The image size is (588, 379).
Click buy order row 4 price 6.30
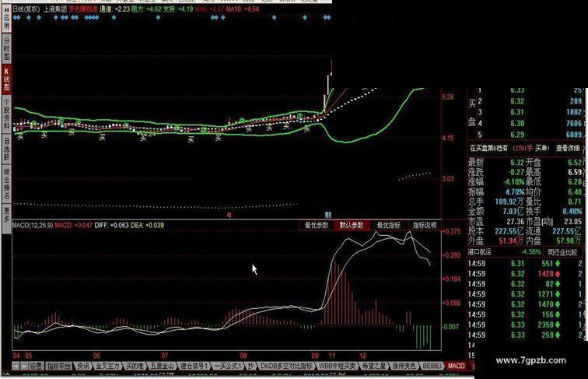pyautogui.click(x=517, y=124)
